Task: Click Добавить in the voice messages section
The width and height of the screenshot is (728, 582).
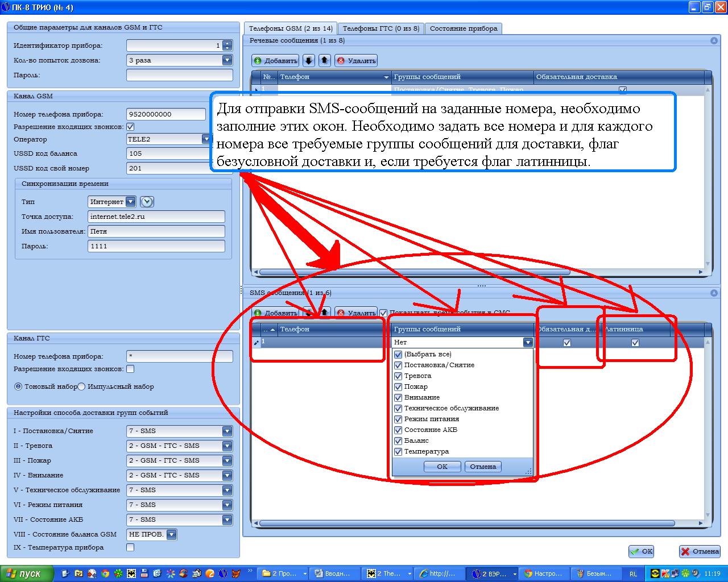Action: click(275, 60)
